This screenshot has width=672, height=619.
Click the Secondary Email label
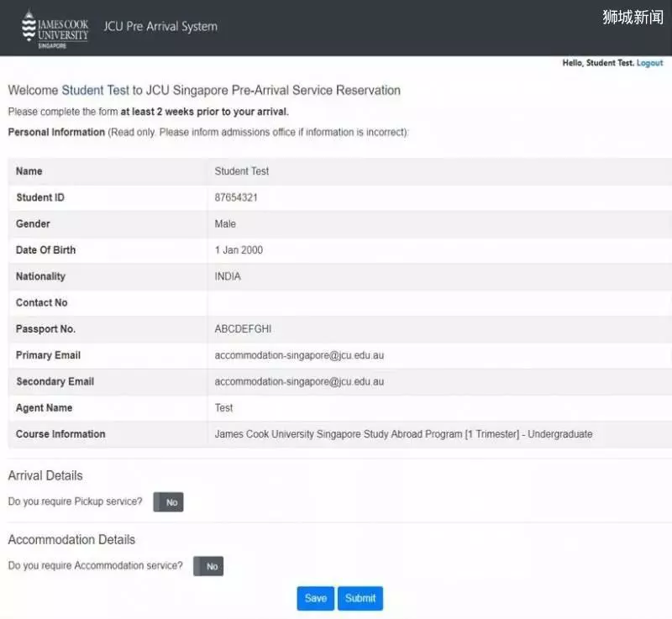click(55, 381)
